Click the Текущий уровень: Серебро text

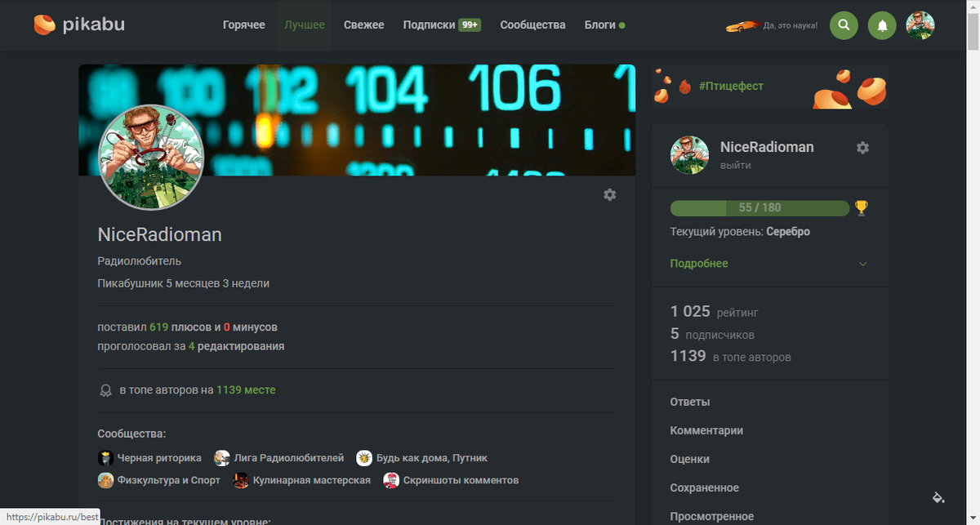tap(740, 232)
